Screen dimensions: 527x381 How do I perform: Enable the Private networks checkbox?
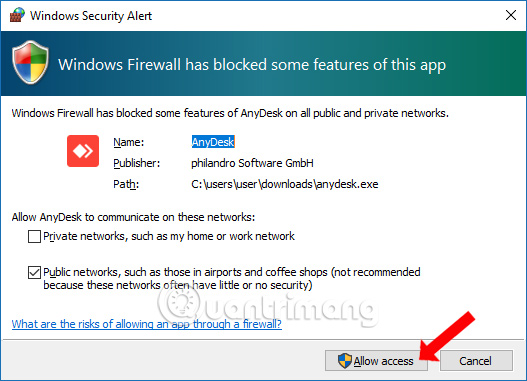coord(34,236)
